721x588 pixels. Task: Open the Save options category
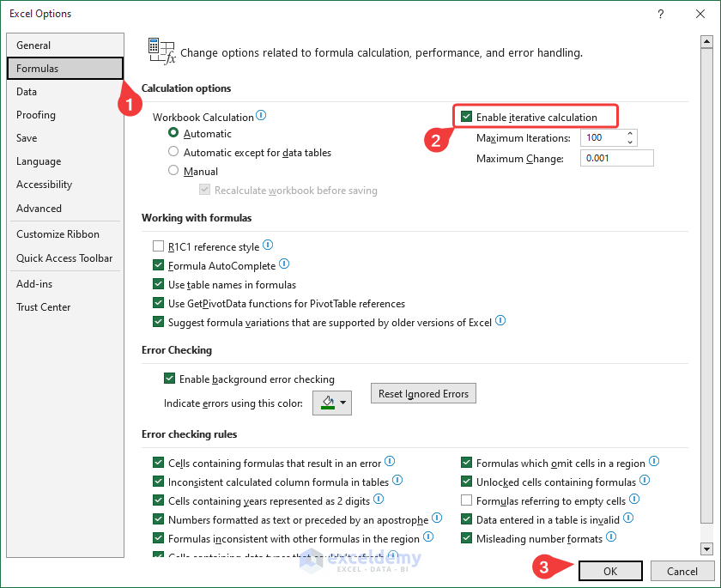[65, 138]
